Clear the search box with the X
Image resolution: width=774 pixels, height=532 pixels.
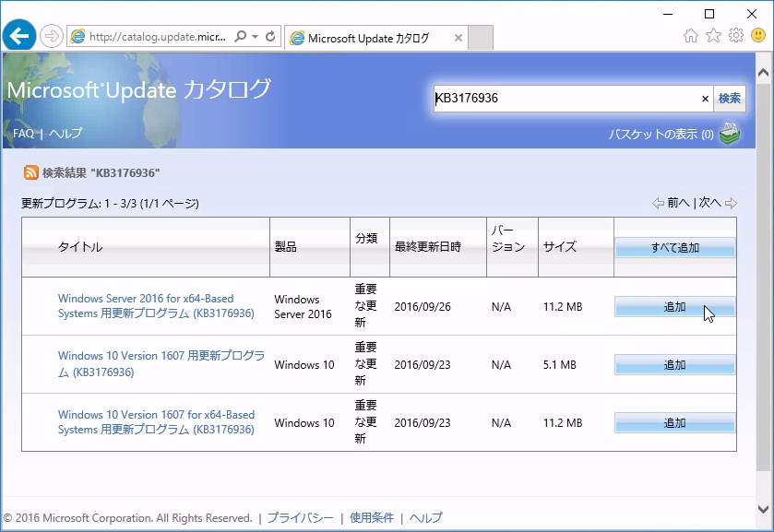click(x=706, y=99)
